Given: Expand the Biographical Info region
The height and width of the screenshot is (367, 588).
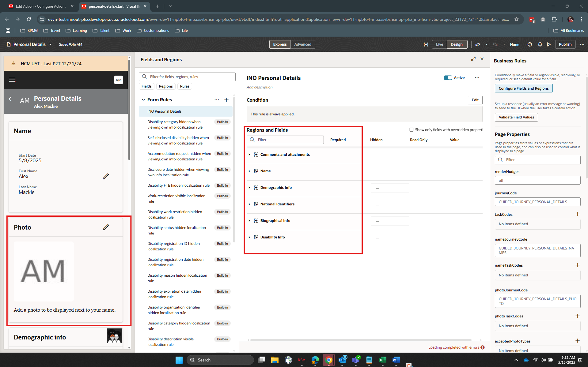Looking at the screenshot, I should (x=249, y=221).
